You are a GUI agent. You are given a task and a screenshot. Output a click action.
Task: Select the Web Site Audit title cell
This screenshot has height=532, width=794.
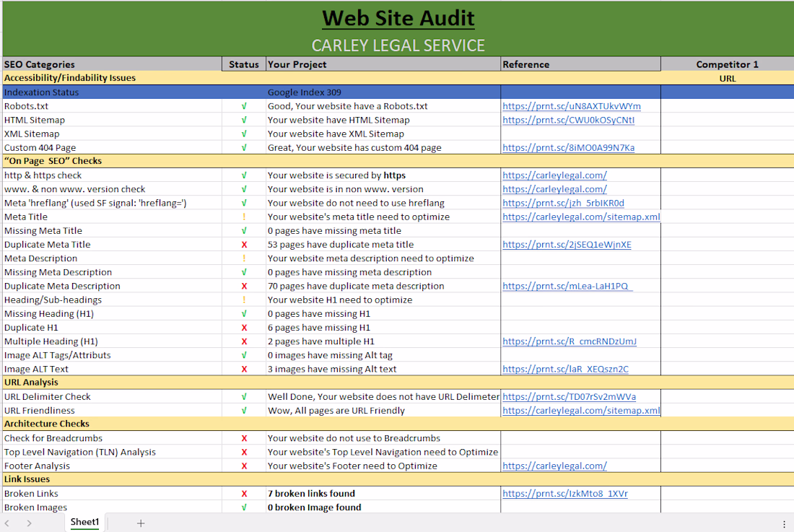pyautogui.click(x=398, y=18)
